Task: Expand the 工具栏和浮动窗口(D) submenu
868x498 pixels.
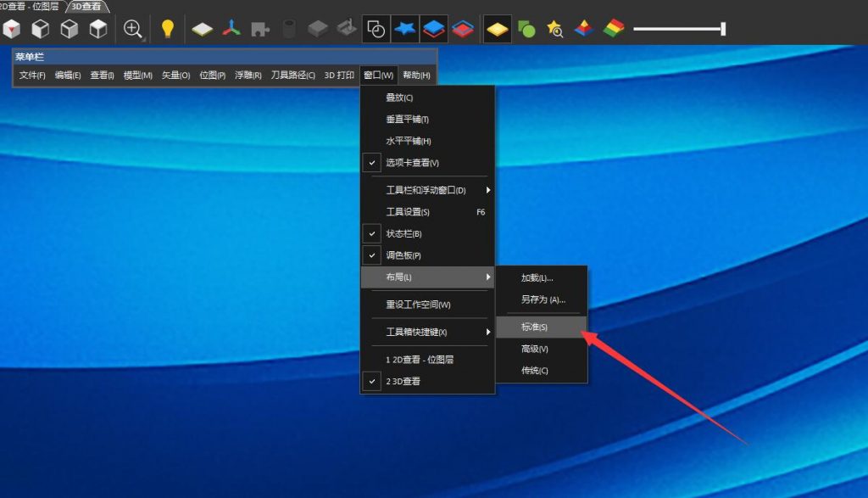Action: (x=427, y=190)
